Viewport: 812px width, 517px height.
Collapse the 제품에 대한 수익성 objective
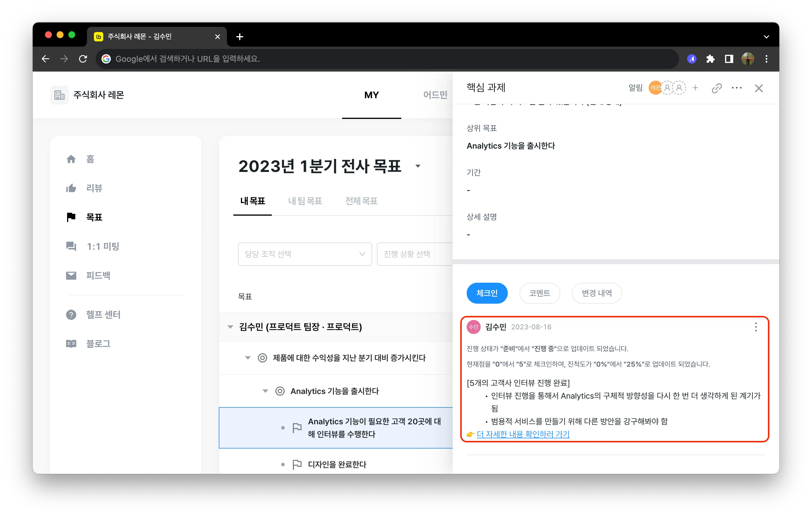click(x=248, y=358)
